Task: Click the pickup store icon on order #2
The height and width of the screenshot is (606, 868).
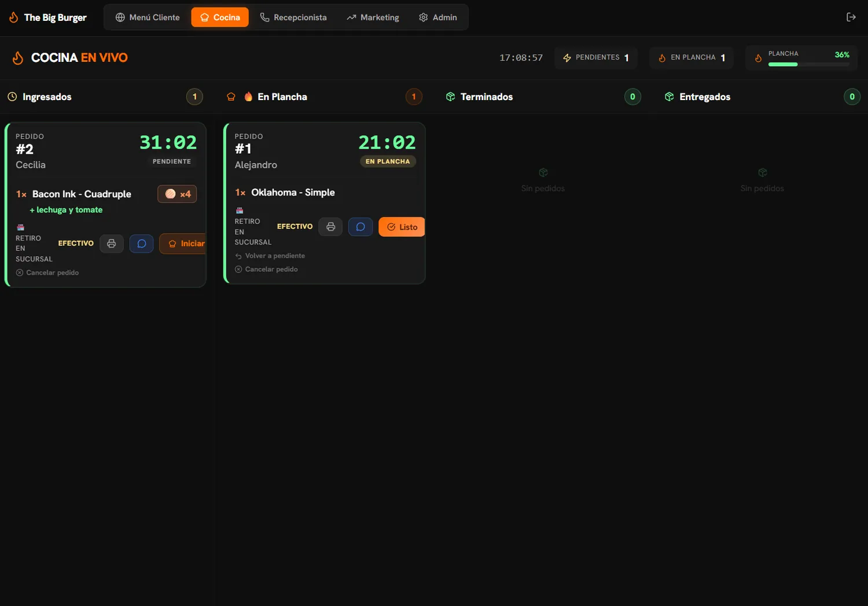Action: (21, 227)
